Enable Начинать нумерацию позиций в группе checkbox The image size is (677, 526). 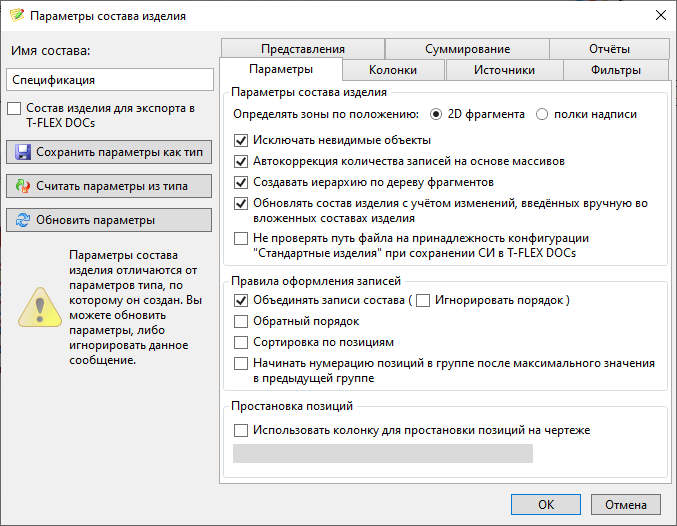(x=241, y=364)
